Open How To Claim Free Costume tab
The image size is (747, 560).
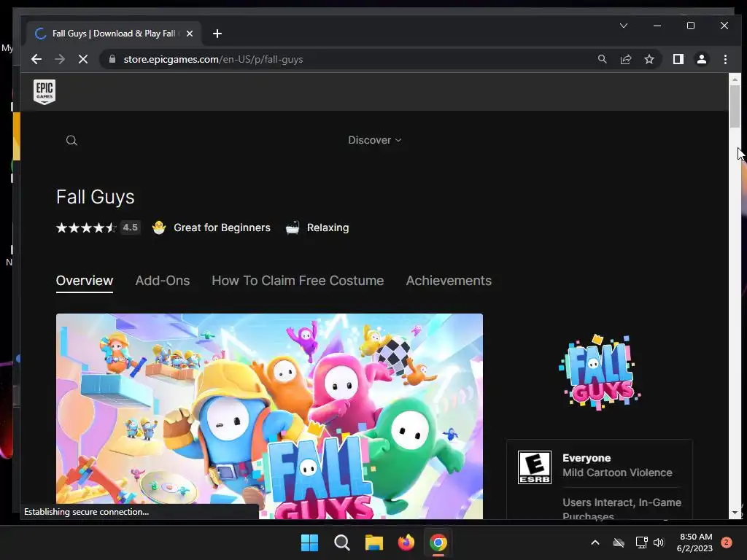[298, 281]
